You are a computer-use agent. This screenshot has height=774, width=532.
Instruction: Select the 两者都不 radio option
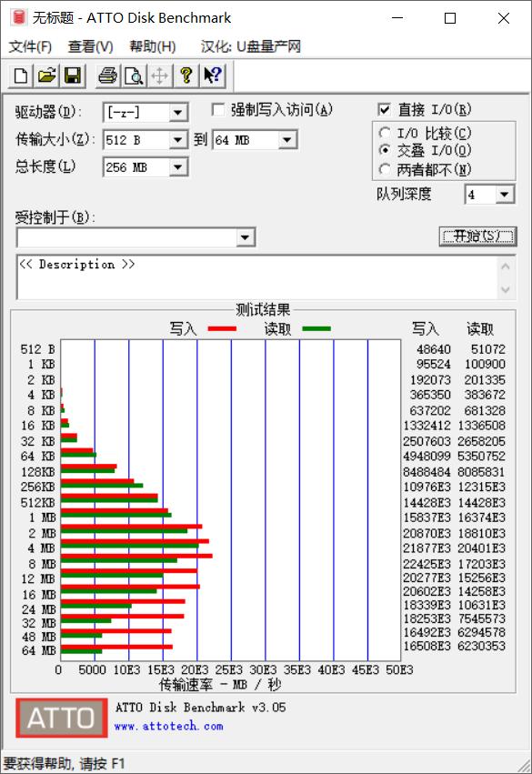point(385,169)
